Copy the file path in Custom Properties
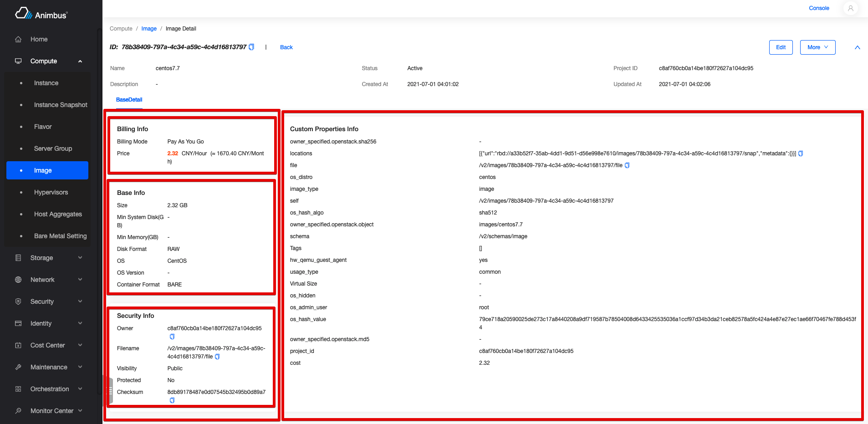The image size is (868, 424). [x=627, y=165]
